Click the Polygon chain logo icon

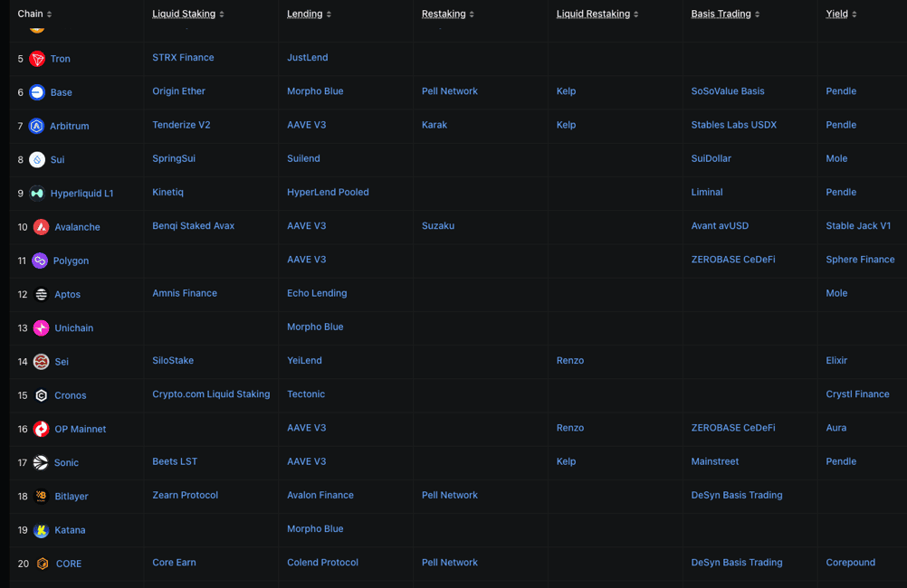click(40, 261)
